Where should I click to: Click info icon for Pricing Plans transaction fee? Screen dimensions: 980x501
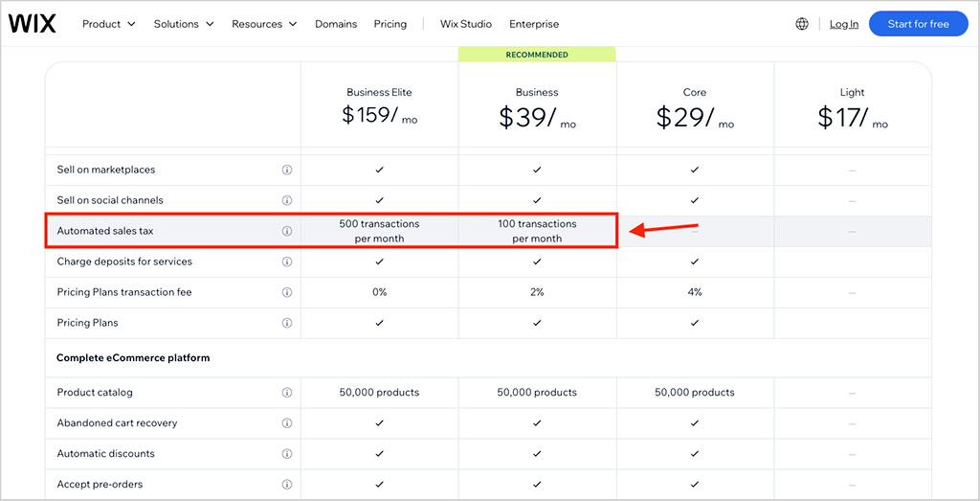point(287,292)
